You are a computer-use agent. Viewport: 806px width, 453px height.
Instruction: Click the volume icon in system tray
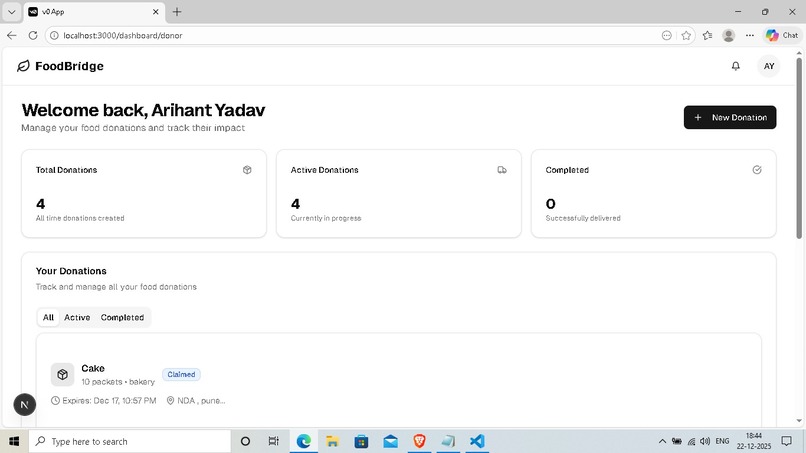(705, 441)
